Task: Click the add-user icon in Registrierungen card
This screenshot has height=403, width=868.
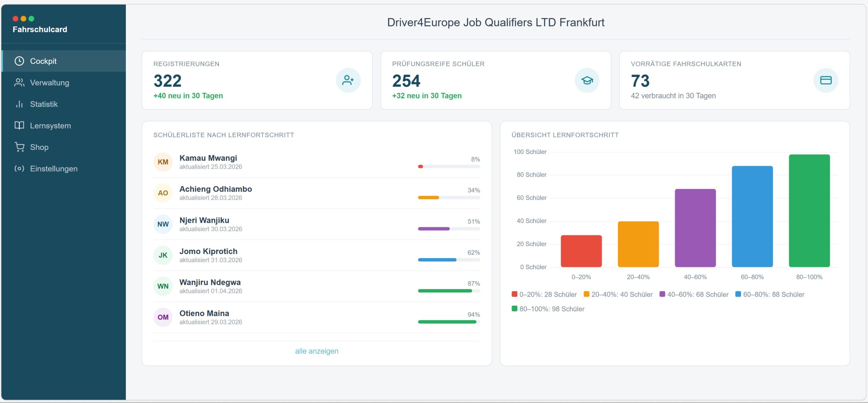Action: pos(348,80)
